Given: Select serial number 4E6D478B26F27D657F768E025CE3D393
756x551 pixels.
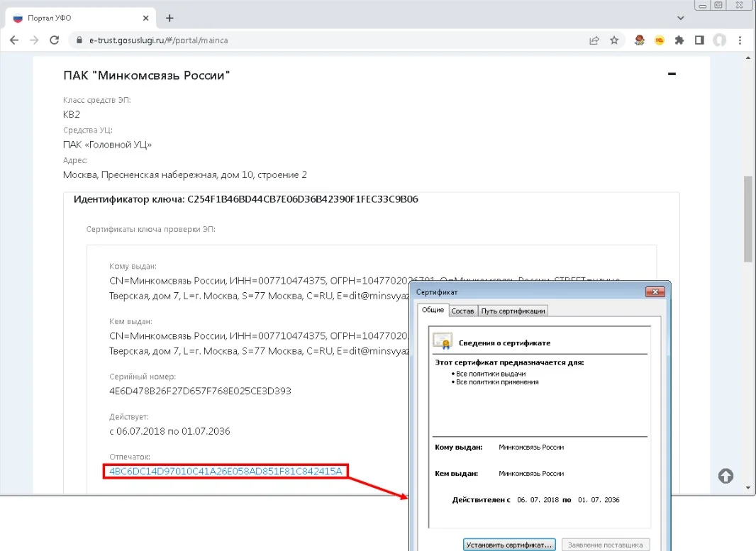Looking at the screenshot, I should [x=200, y=391].
